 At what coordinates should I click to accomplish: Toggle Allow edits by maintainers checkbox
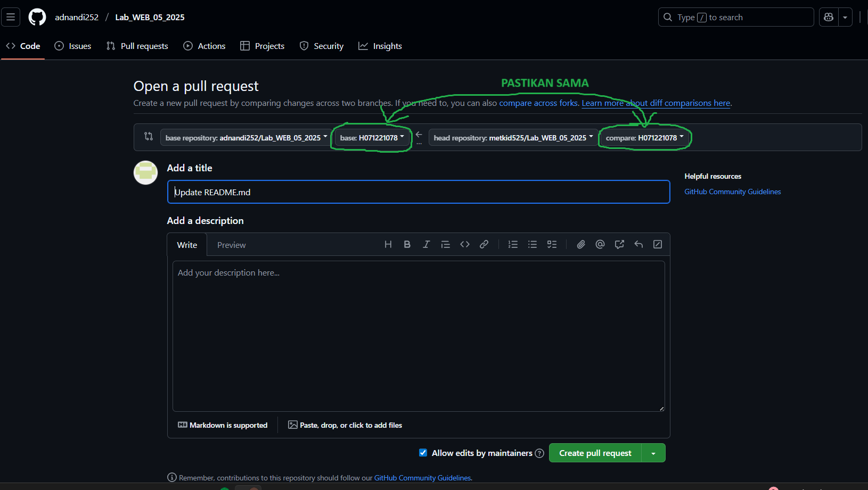click(x=423, y=453)
